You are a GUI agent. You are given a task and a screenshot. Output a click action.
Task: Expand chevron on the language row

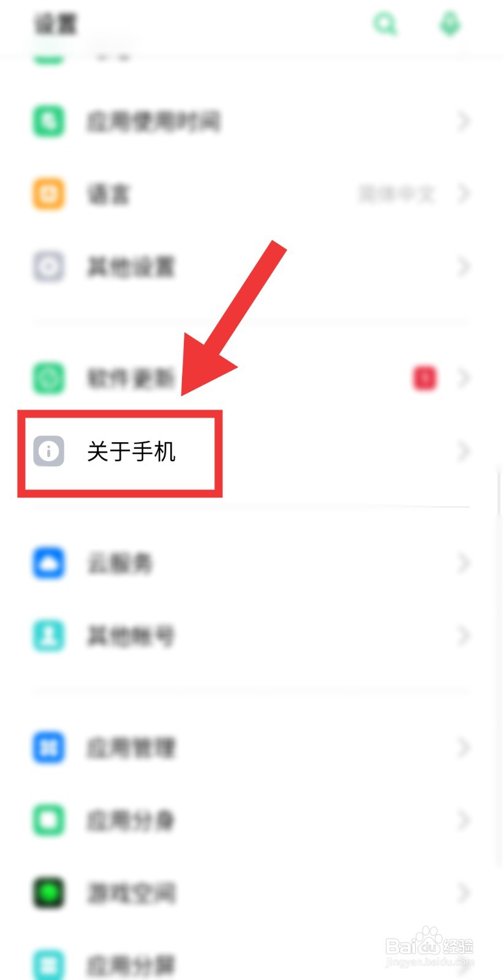[x=464, y=194]
